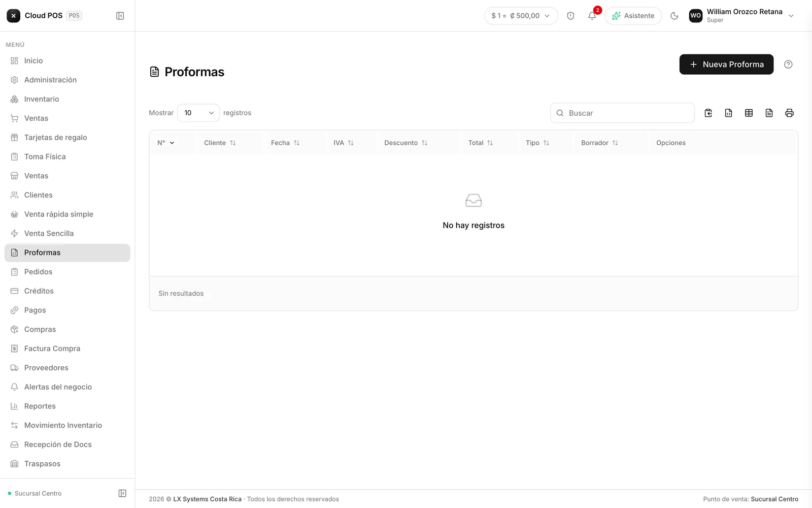This screenshot has height=508, width=812.
Task: Click the shield security icon
Action: tap(570, 16)
